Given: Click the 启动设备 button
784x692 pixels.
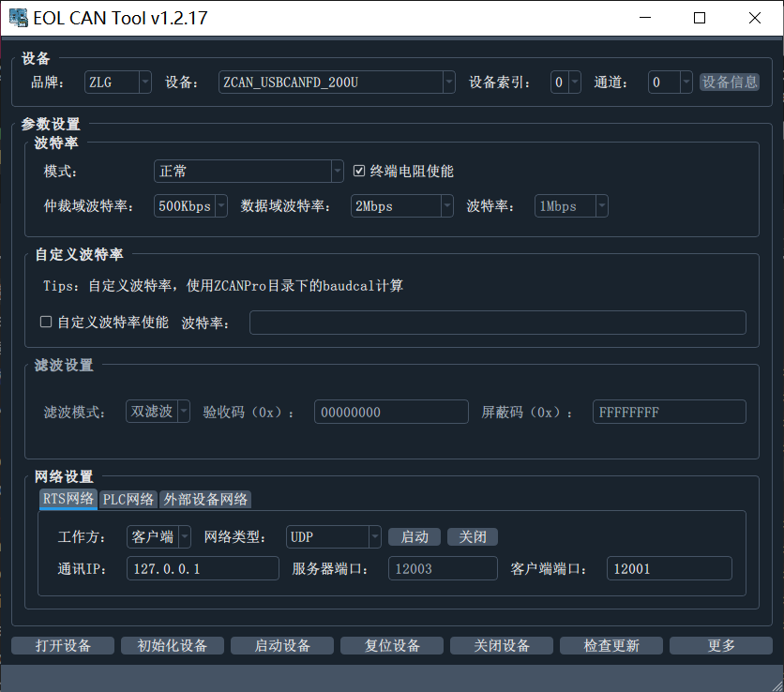Looking at the screenshot, I should [x=282, y=645].
